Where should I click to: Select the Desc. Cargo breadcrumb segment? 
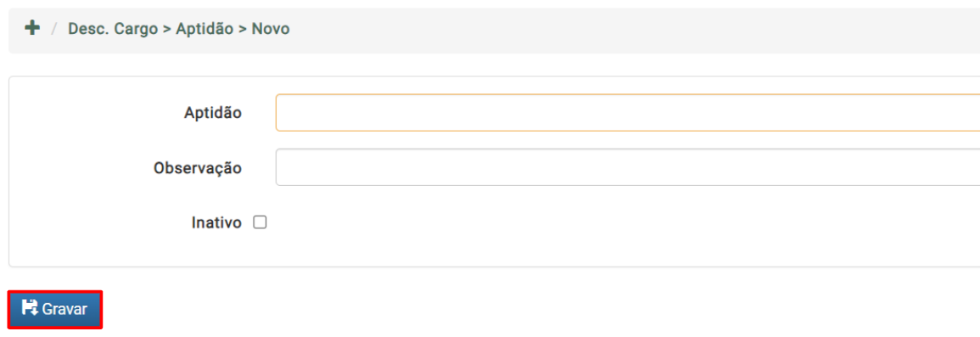coord(113,29)
